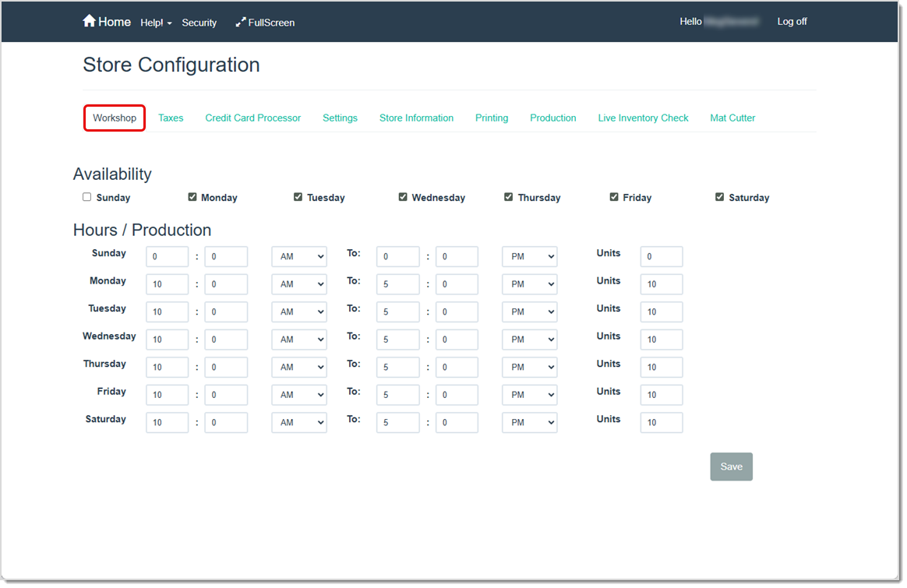907x588 pixels.
Task: Expand the Sunday start AM selector
Action: (298, 256)
